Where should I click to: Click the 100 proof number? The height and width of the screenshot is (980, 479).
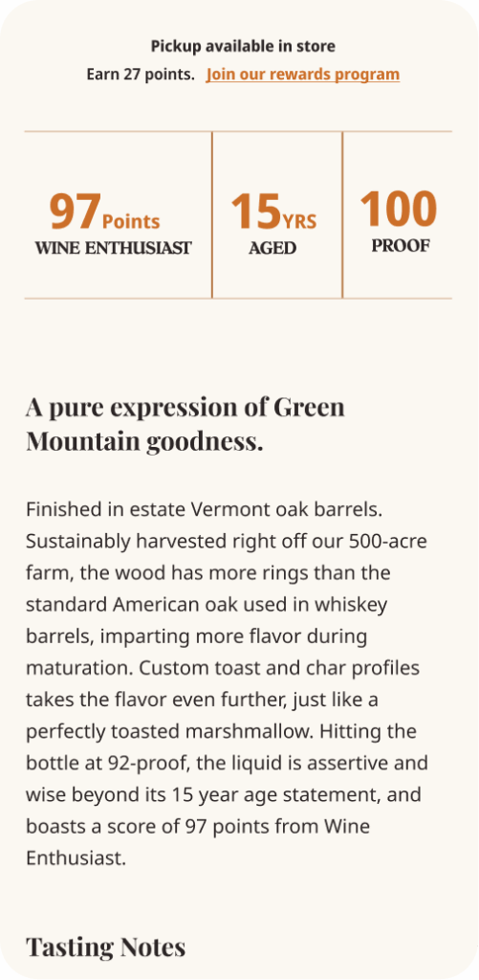(399, 209)
